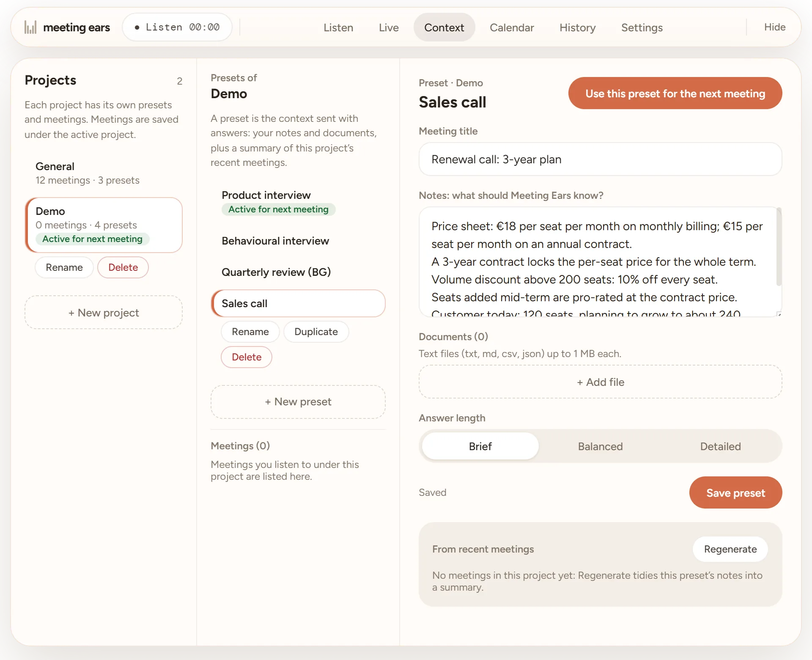Screen dimensions: 812x660
Task: Open the Product interview preset
Action: (x=298, y=202)
